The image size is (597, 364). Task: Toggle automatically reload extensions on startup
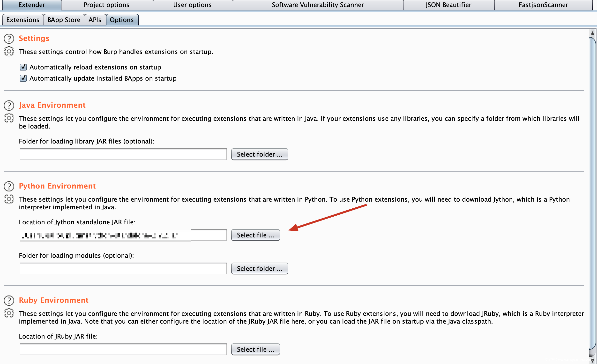click(23, 67)
